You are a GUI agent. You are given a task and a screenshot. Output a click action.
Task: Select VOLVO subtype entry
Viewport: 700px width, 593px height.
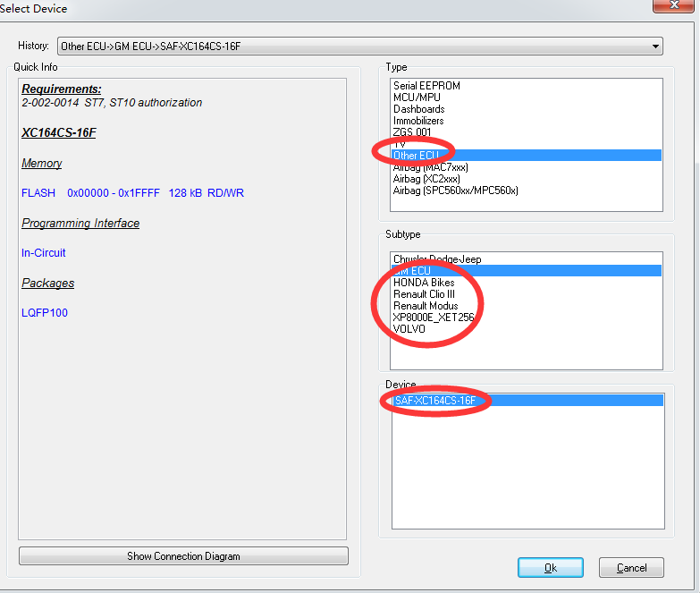pyautogui.click(x=409, y=329)
